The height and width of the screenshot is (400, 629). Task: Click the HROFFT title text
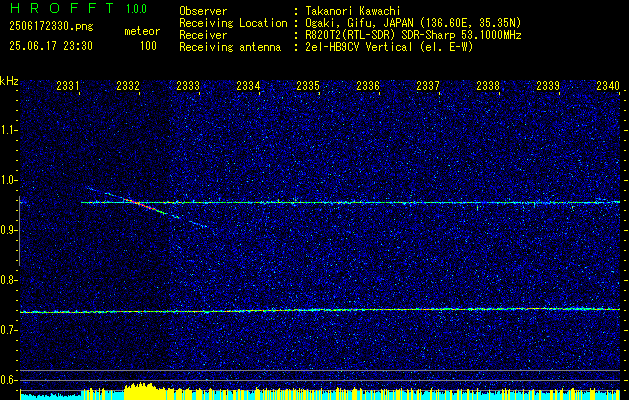pos(62,8)
